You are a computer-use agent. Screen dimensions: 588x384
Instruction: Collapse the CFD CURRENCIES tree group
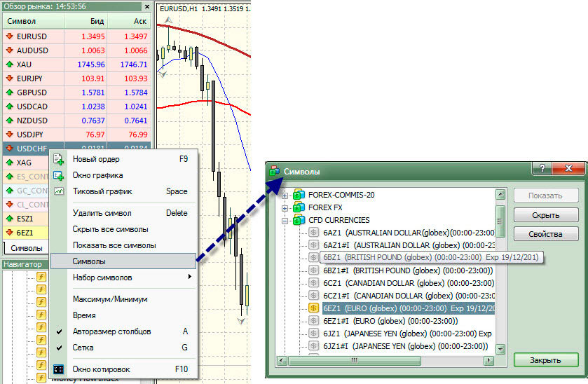pyautogui.click(x=285, y=220)
